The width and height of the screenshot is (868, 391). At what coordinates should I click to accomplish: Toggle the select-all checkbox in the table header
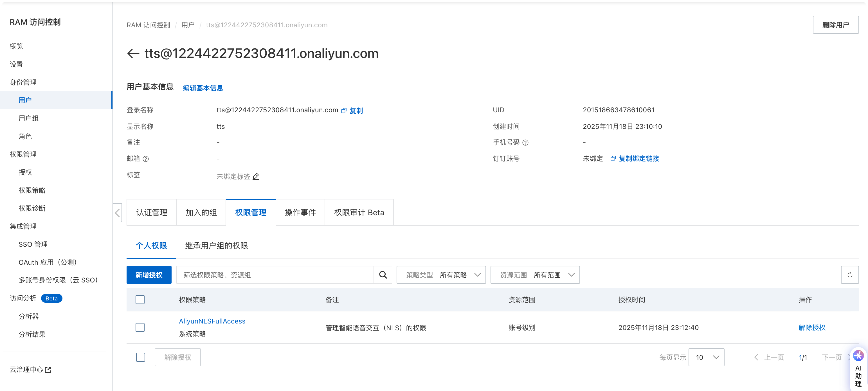coord(140,299)
